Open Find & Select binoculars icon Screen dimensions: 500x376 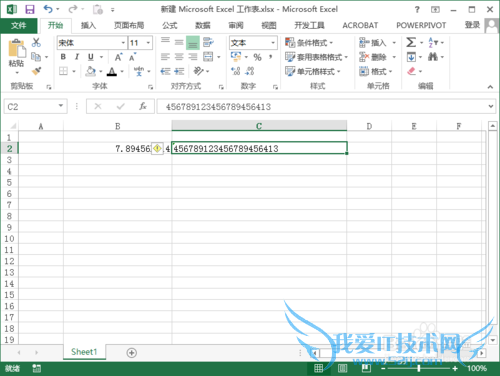tap(433, 57)
